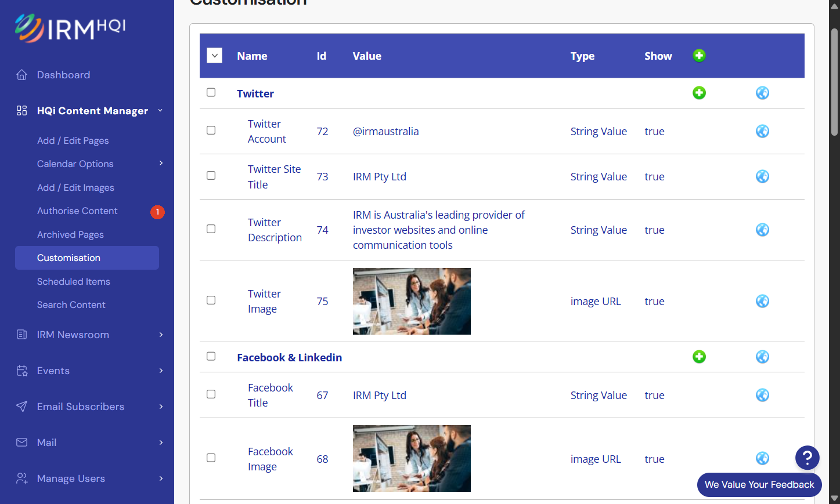Viewport: 840px width, 504px height.
Task: Open the Twitter Account setting link
Action: click(x=267, y=132)
